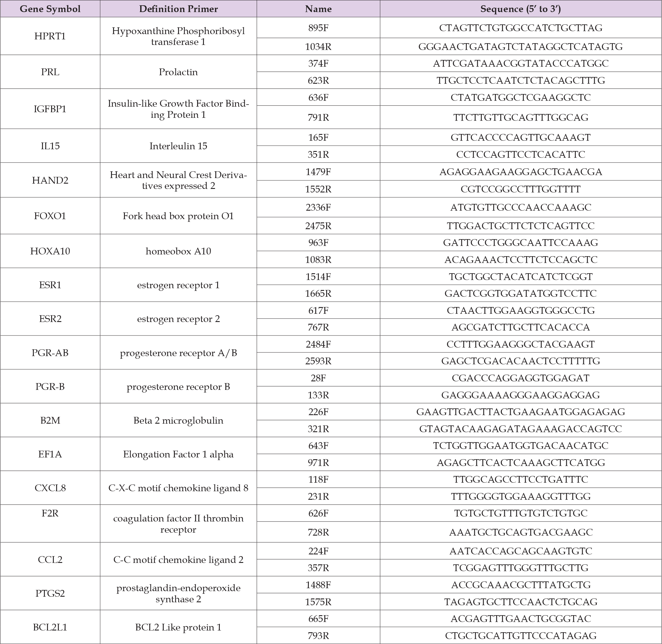Click the Gene Symbol column header
The height and width of the screenshot is (644, 662).
(50, 9)
